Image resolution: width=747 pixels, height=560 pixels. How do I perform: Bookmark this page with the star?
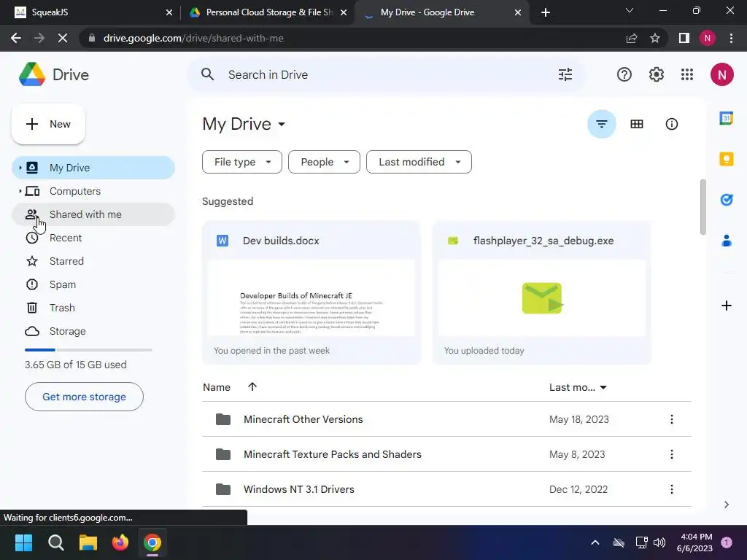click(655, 38)
